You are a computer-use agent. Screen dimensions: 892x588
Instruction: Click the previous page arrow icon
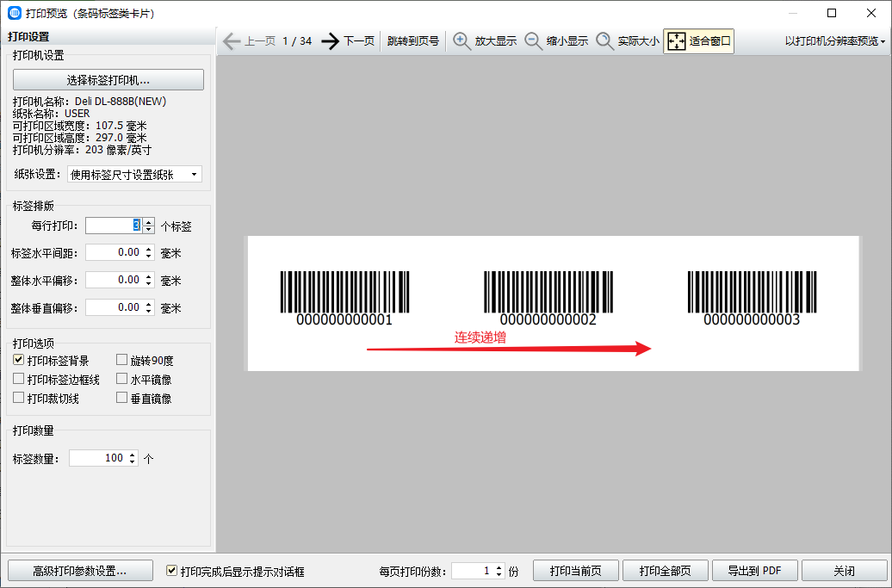pyautogui.click(x=231, y=41)
